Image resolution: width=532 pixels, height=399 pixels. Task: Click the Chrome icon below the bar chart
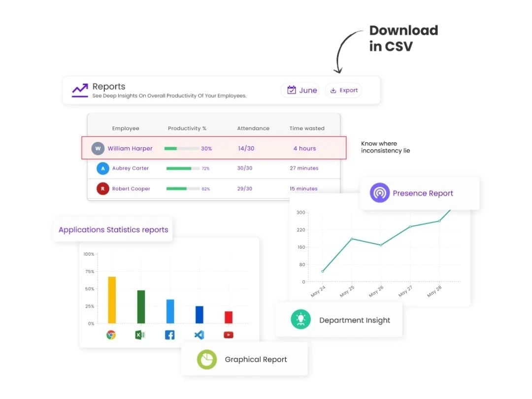tap(111, 335)
